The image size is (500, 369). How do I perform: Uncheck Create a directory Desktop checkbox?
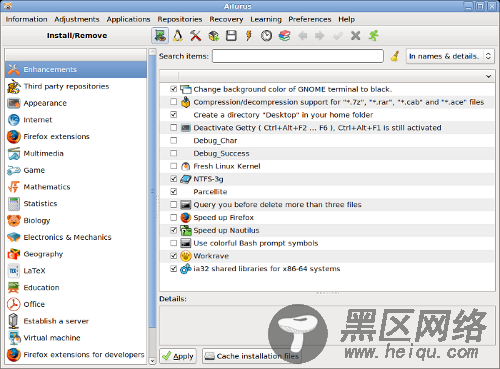[173, 115]
